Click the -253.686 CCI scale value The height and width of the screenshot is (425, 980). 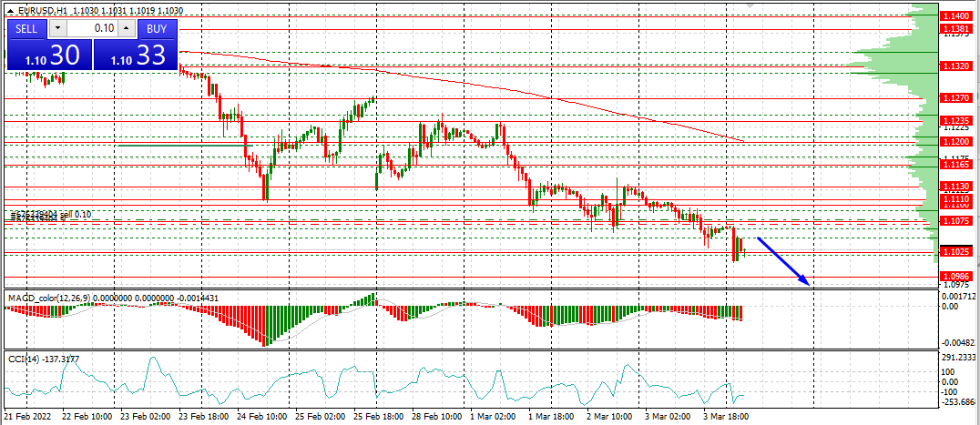(959, 402)
